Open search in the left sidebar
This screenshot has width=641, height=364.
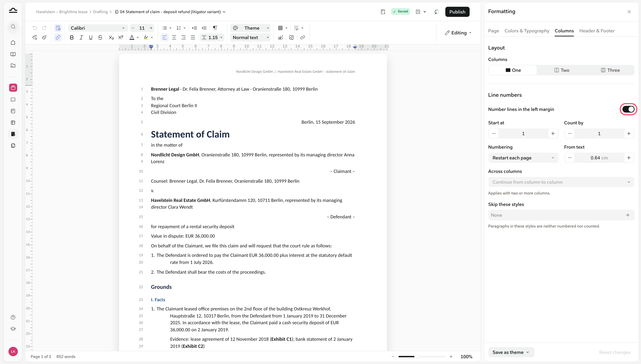pyautogui.click(x=13, y=27)
